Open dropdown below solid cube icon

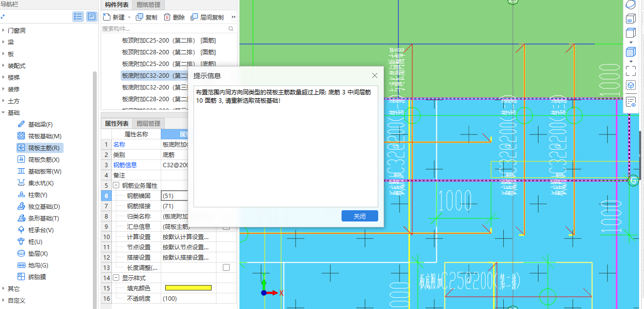click(x=631, y=61)
